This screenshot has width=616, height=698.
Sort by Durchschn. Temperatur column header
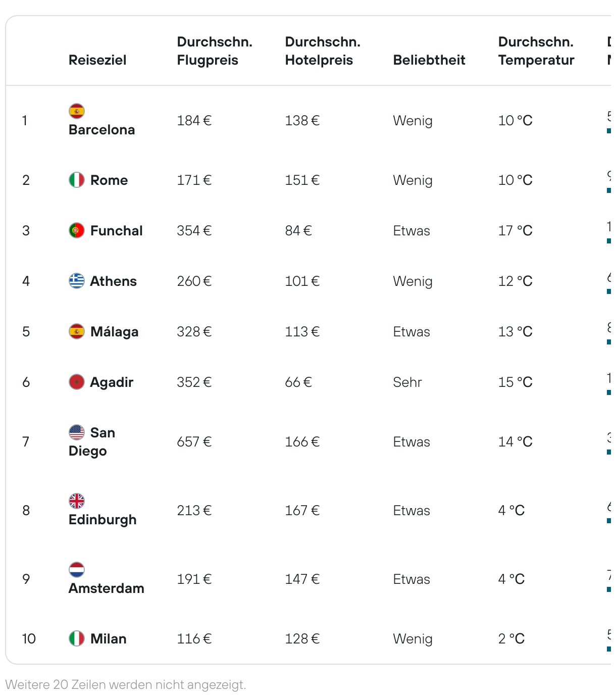[536, 51]
